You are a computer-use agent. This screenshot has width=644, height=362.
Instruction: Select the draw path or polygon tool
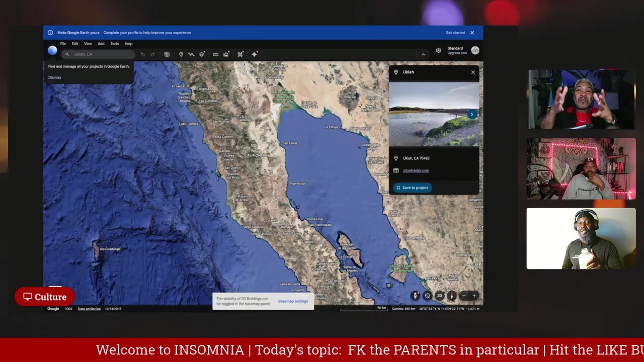click(x=191, y=54)
